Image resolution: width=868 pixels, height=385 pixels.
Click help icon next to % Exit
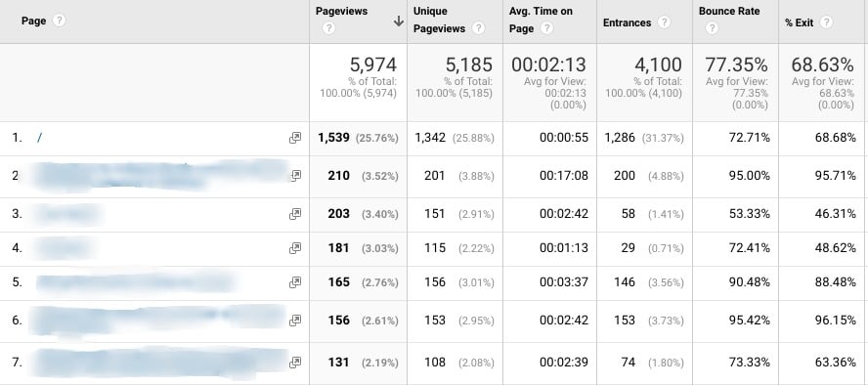[x=827, y=22]
